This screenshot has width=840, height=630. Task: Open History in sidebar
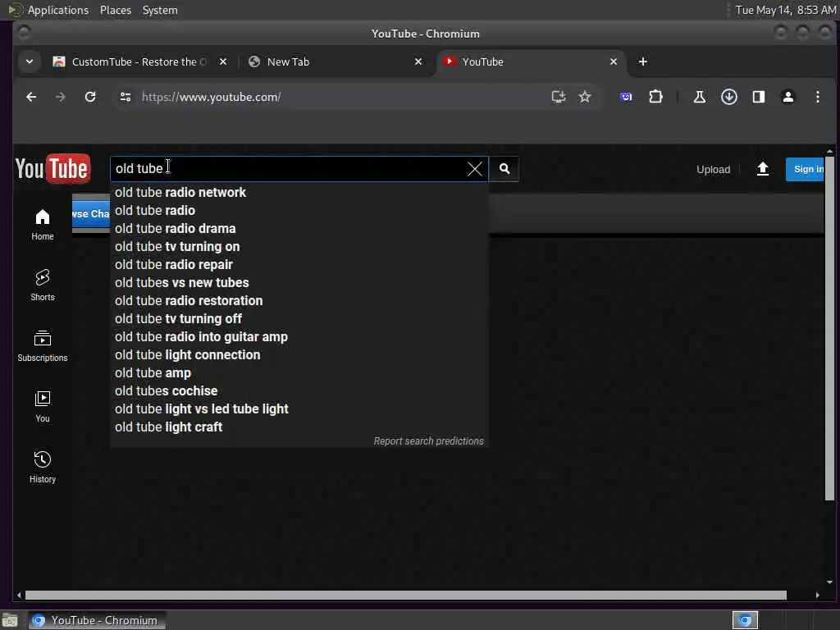click(43, 468)
